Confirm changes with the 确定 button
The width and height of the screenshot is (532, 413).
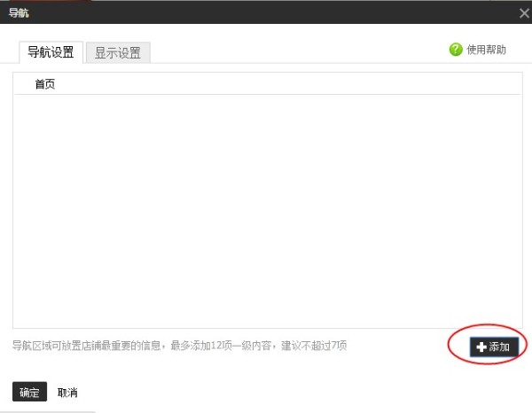coord(29,392)
